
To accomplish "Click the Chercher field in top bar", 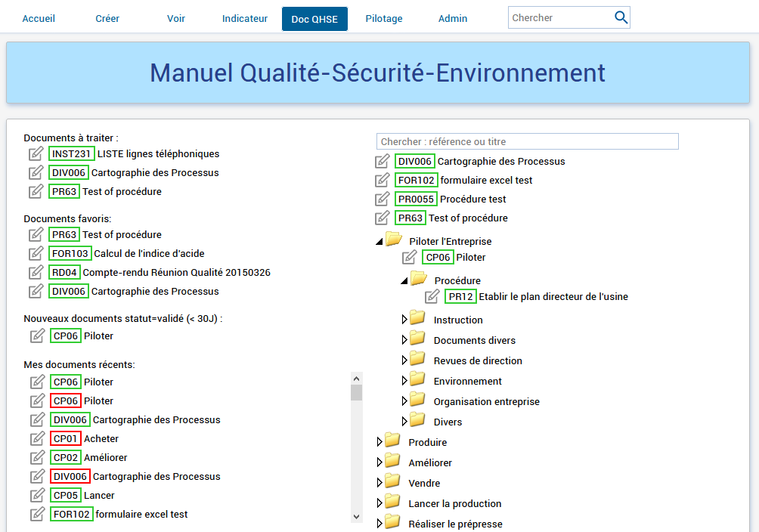I will click(562, 17).
